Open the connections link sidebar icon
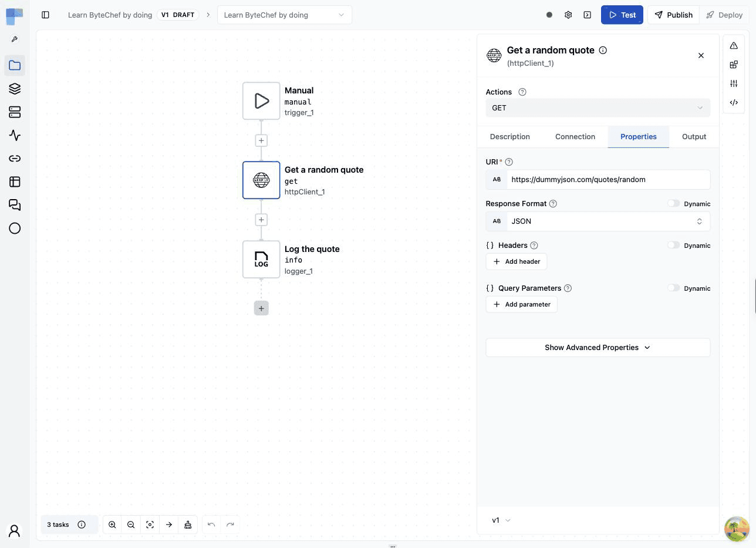The width and height of the screenshot is (756, 548). tap(15, 159)
